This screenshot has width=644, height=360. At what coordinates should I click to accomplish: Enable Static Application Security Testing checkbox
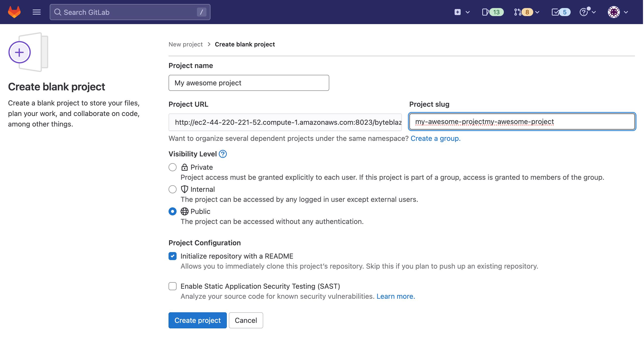click(x=173, y=286)
